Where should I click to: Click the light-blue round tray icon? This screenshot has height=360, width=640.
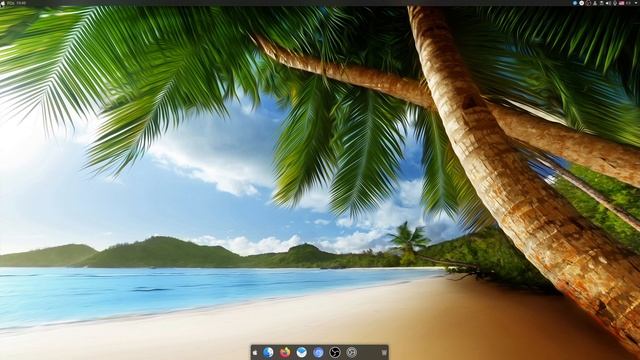575,3
